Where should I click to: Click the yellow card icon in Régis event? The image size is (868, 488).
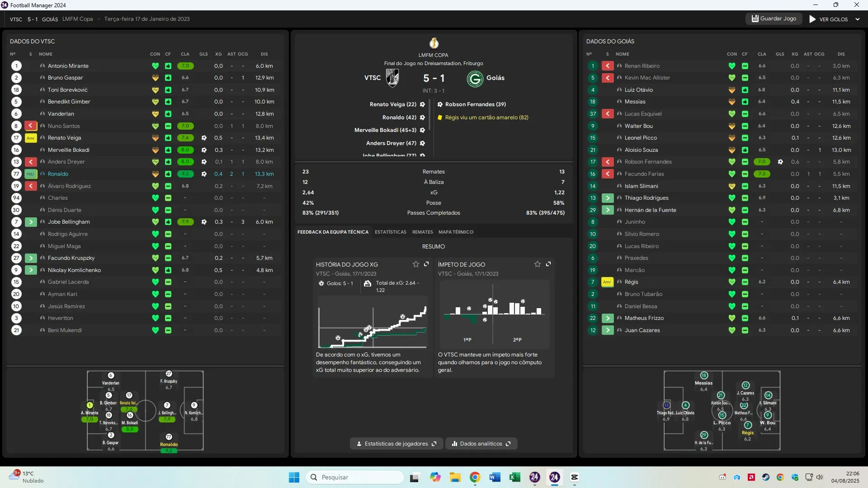[x=440, y=117]
